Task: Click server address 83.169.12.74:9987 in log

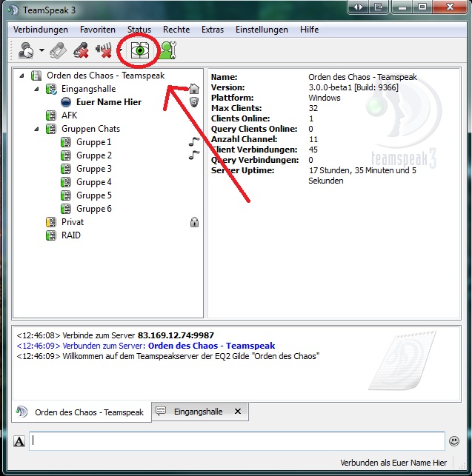Action: pyautogui.click(x=176, y=336)
